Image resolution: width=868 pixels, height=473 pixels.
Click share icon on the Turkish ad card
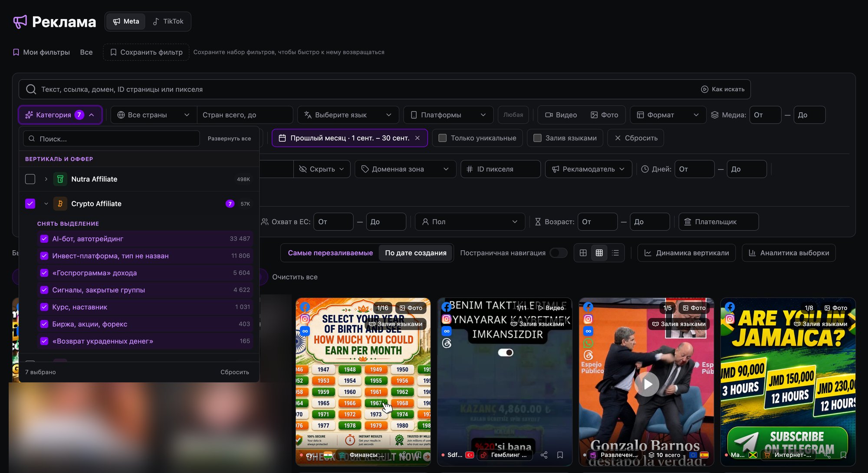pyautogui.click(x=544, y=455)
